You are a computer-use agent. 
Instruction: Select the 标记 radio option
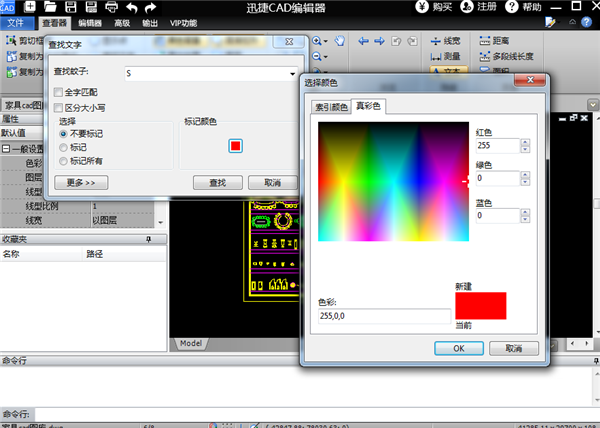tap(64, 147)
